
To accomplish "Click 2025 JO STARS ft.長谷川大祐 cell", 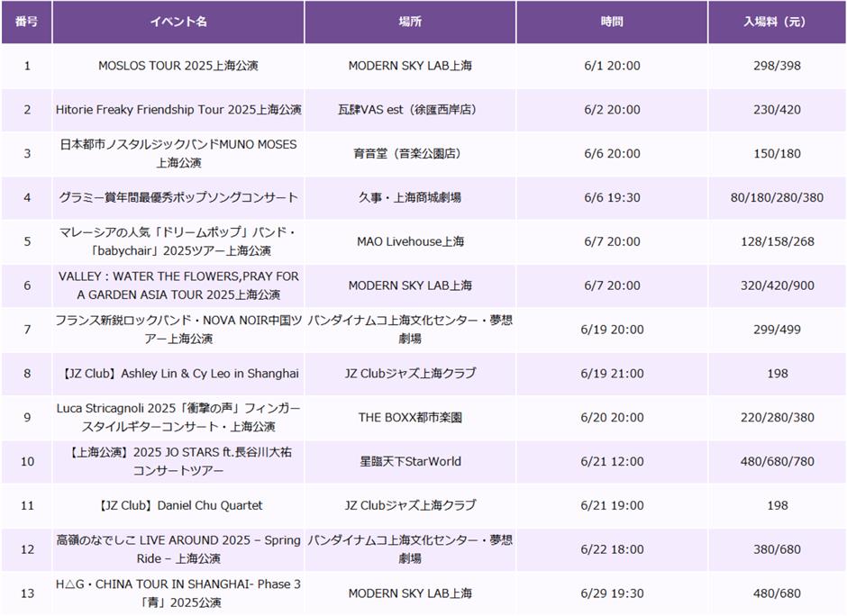I will pyautogui.click(x=178, y=462).
